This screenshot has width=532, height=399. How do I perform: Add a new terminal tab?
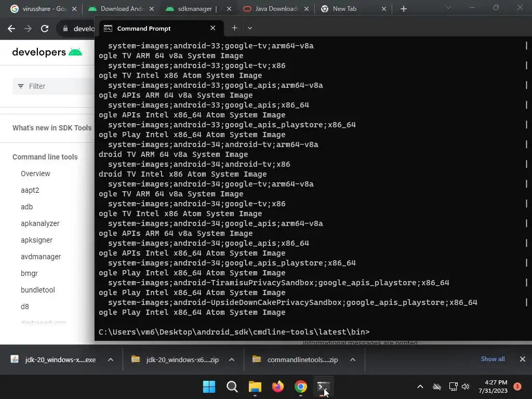234,28
